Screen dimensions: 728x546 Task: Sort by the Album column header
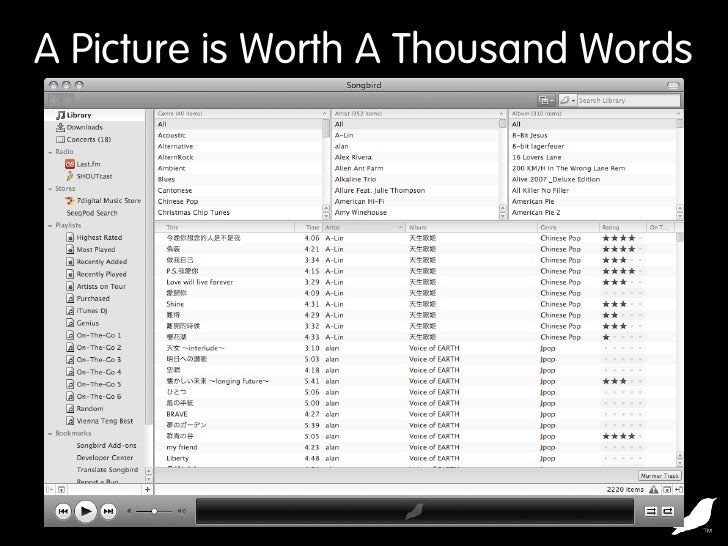pos(471,228)
